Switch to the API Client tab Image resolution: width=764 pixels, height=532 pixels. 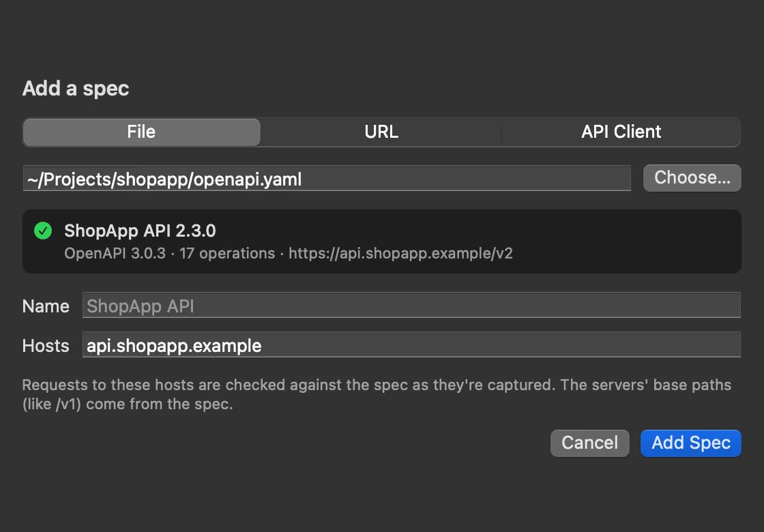pyautogui.click(x=621, y=132)
